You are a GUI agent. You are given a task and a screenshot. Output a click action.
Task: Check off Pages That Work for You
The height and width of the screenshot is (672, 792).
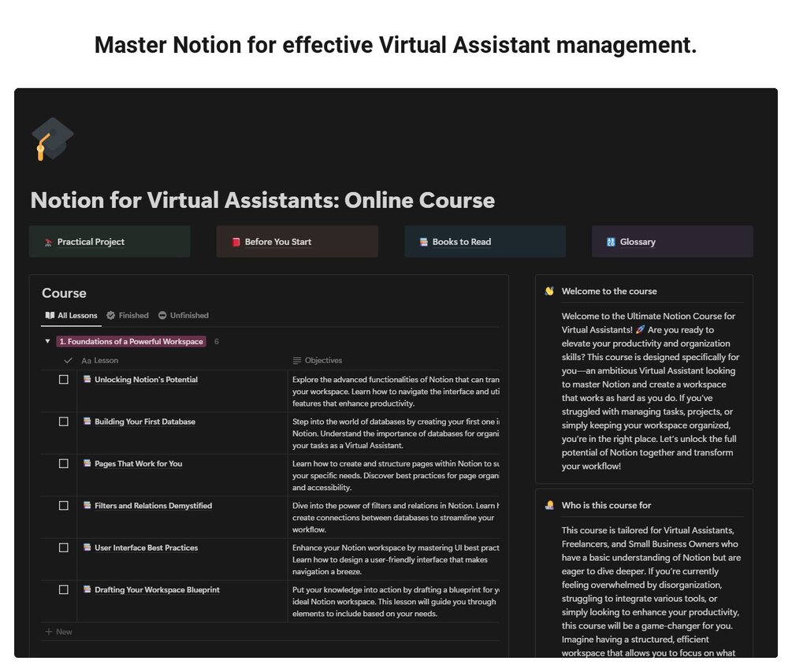click(64, 463)
